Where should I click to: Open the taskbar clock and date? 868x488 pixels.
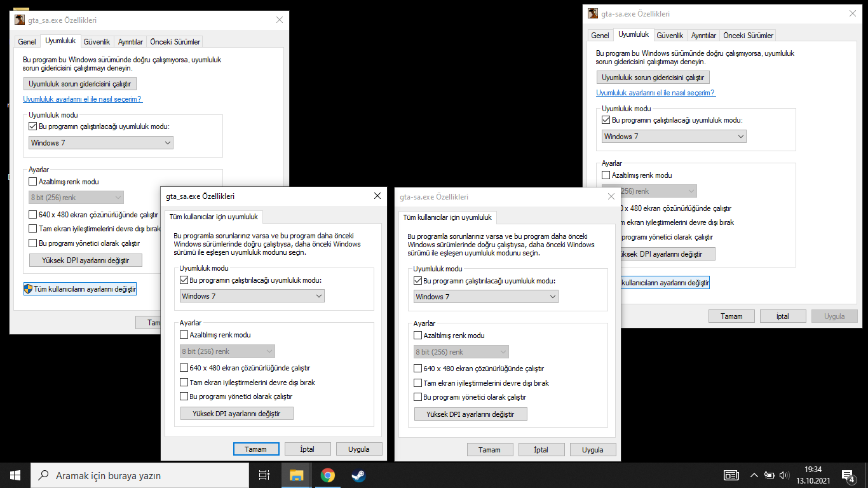[x=813, y=475]
